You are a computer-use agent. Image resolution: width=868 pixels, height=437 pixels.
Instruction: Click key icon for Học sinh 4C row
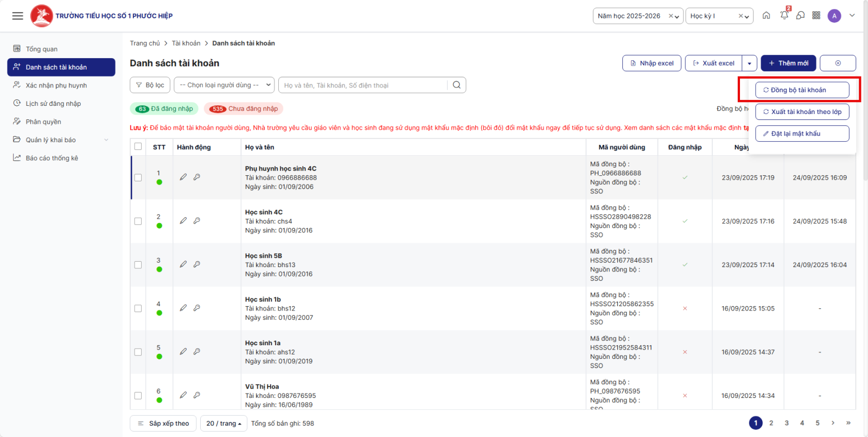197,221
